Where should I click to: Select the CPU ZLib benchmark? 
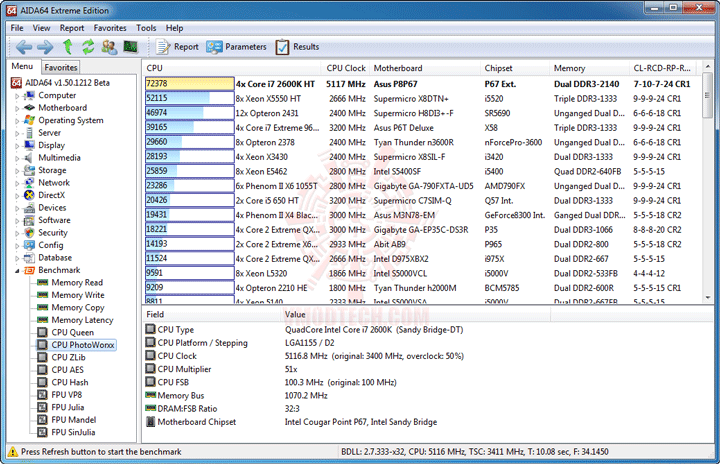tap(68, 357)
